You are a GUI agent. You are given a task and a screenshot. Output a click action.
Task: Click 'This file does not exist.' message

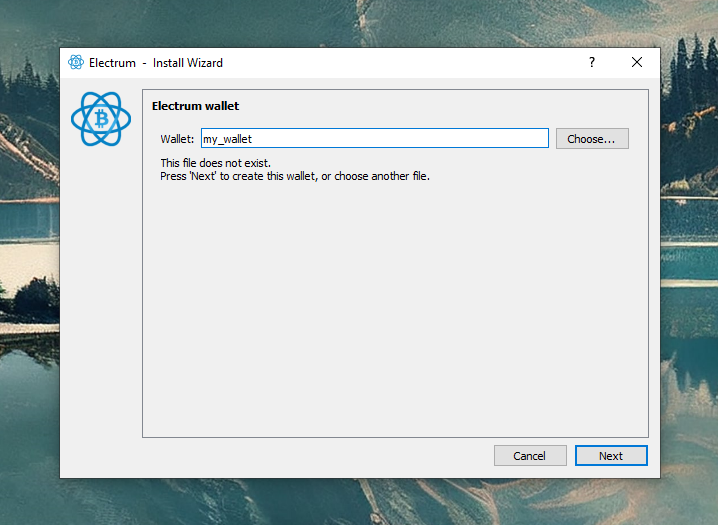pyautogui.click(x=215, y=163)
